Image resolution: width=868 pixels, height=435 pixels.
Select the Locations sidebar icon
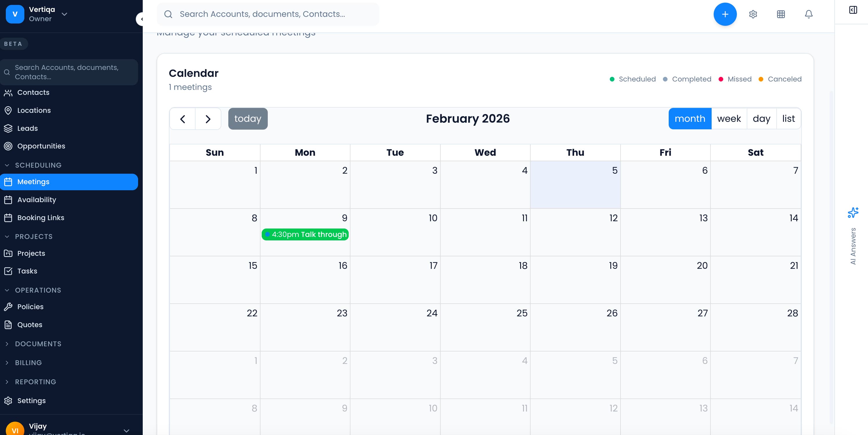9,110
